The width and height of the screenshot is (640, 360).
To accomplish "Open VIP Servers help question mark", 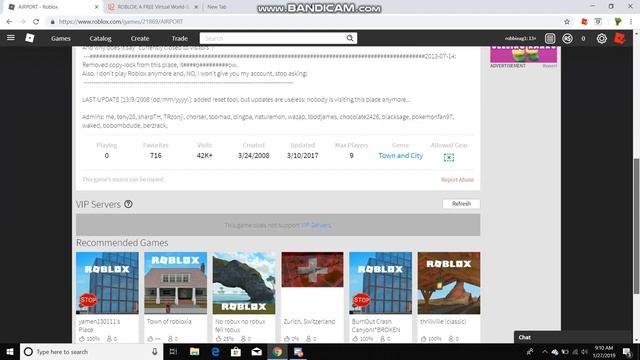I will click(128, 204).
